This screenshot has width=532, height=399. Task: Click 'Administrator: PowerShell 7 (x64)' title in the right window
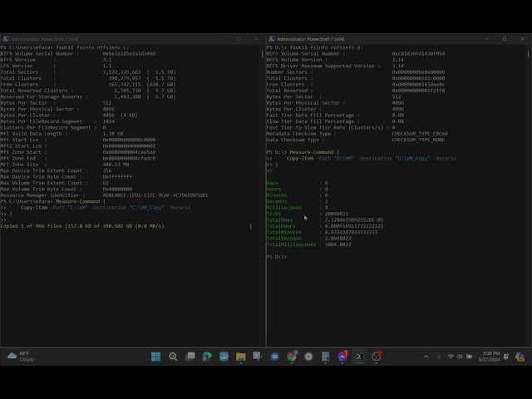click(310, 39)
